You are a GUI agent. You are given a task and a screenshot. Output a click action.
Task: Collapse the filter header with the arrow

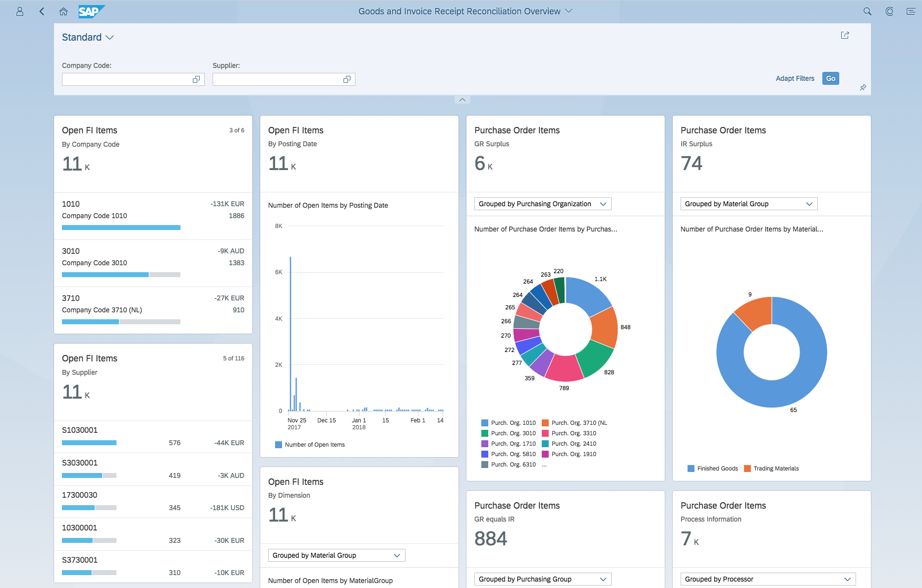(x=462, y=100)
